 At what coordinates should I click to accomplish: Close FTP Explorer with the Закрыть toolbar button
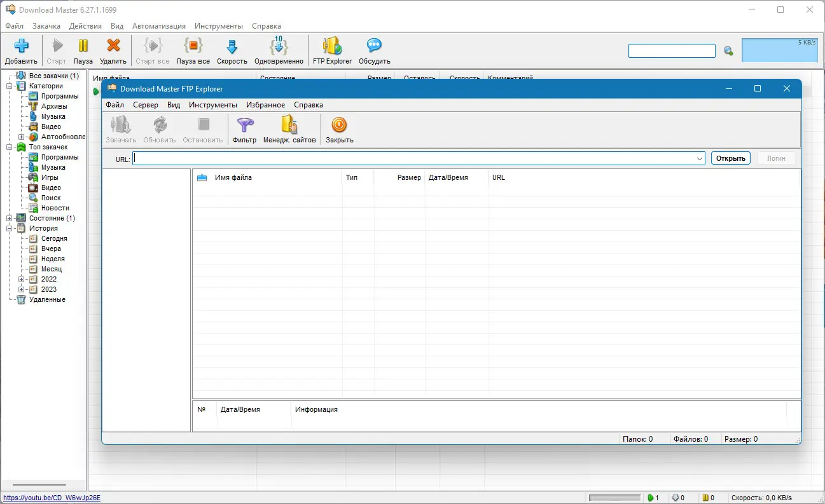[x=340, y=129]
